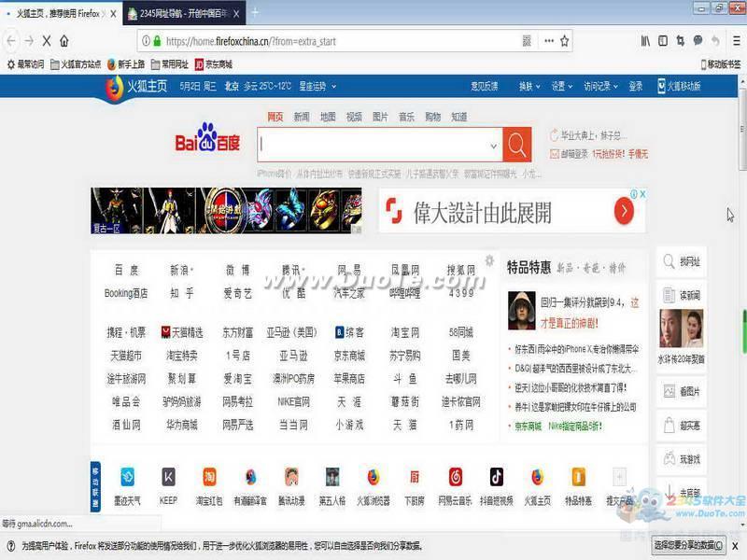
Task: Open the Library icon in toolbar
Action: click(x=645, y=41)
